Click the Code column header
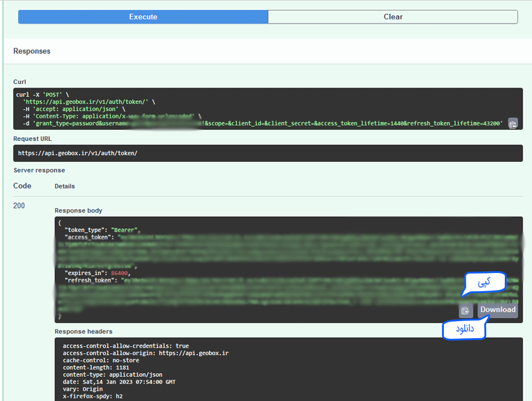 [22, 186]
